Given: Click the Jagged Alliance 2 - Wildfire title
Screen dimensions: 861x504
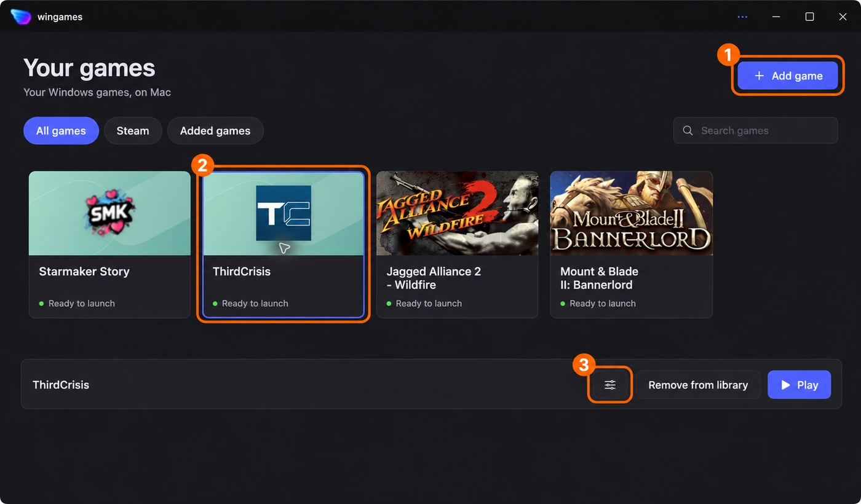Looking at the screenshot, I should (434, 278).
